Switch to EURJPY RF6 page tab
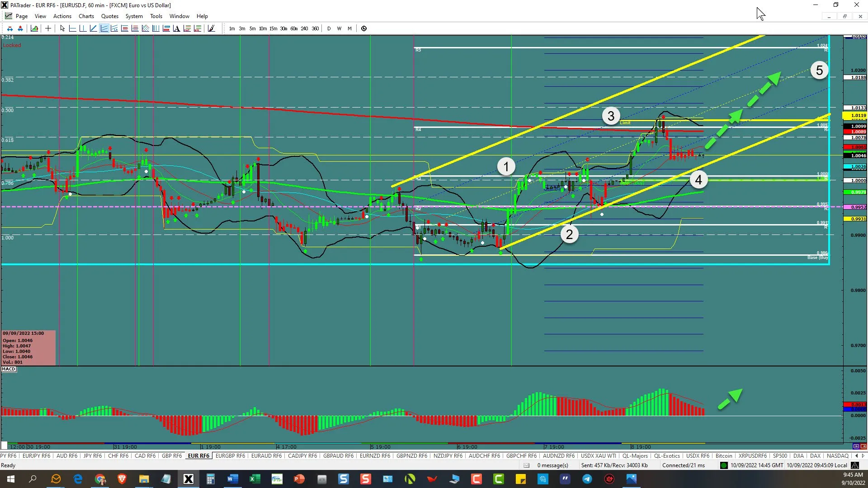The image size is (868, 488). click(x=37, y=456)
